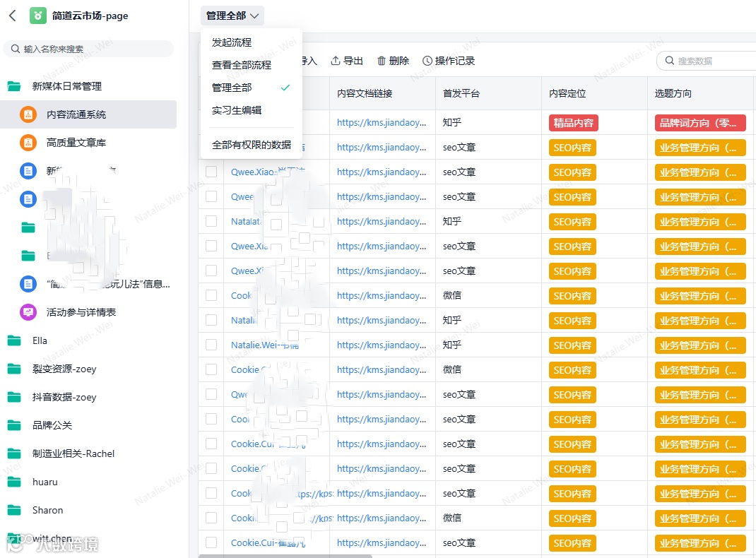Click 删除 button in toolbar
The width and height of the screenshot is (756, 558).
point(393,61)
